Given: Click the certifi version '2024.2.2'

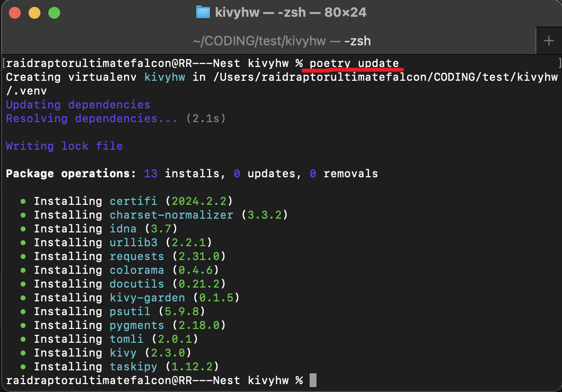Looking at the screenshot, I should pyautogui.click(x=199, y=201).
